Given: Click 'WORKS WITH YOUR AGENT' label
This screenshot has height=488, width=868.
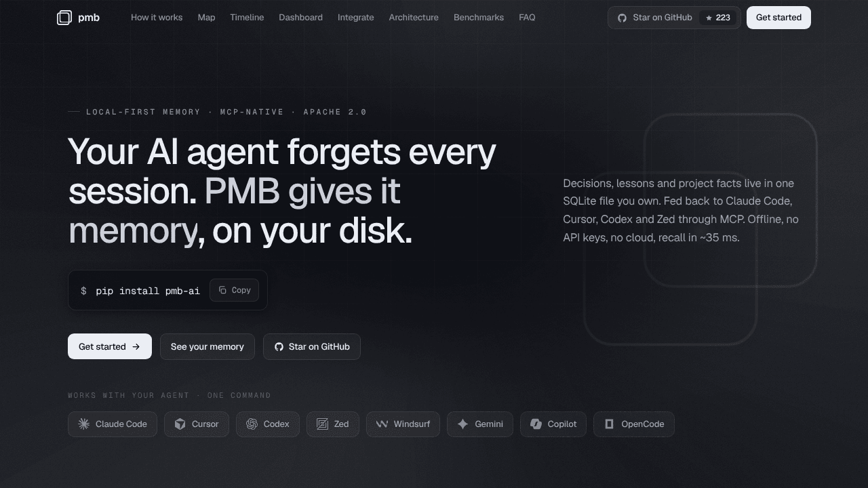Looking at the screenshot, I should pyautogui.click(x=128, y=395).
